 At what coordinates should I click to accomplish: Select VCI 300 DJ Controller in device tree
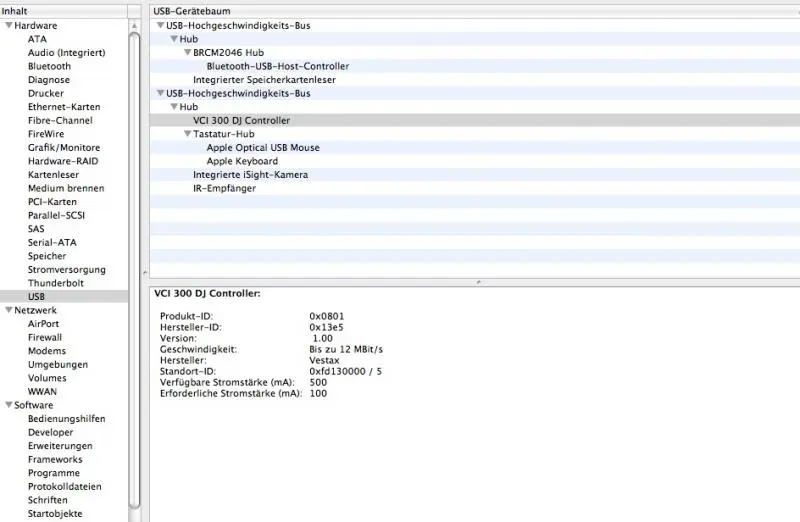241,121
